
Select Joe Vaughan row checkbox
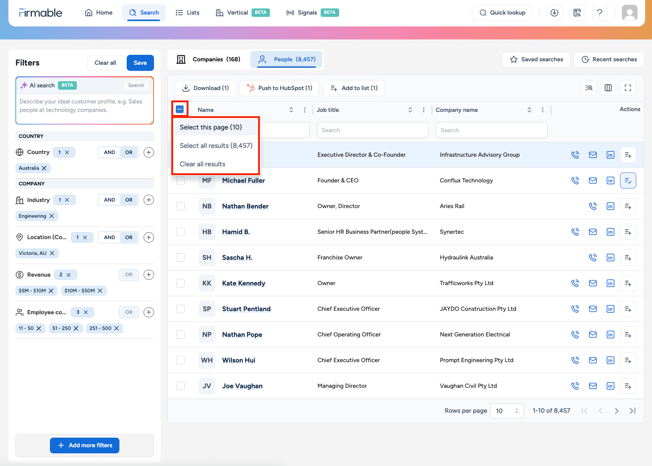(180, 386)
